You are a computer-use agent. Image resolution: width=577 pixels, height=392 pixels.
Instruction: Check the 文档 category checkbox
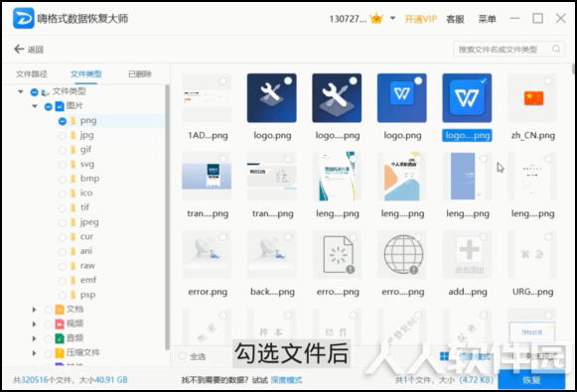49,310
